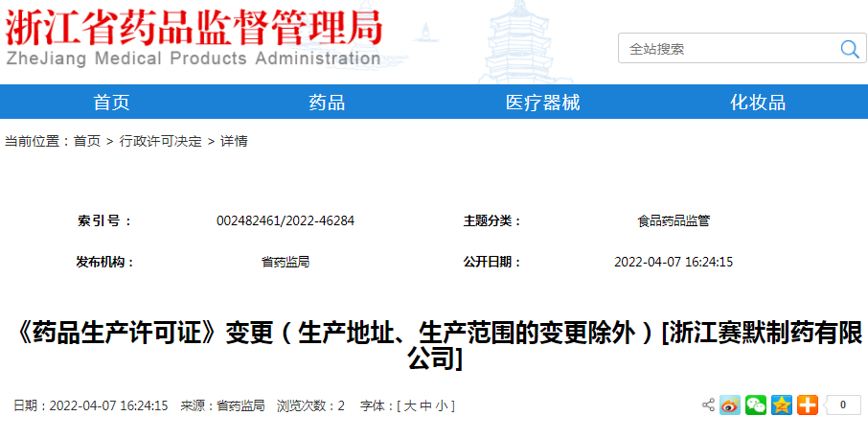The width and height of the screenshot is (868, 439).
Task: Click the 省药监局 publishing agency value
Action: (286, 262)
